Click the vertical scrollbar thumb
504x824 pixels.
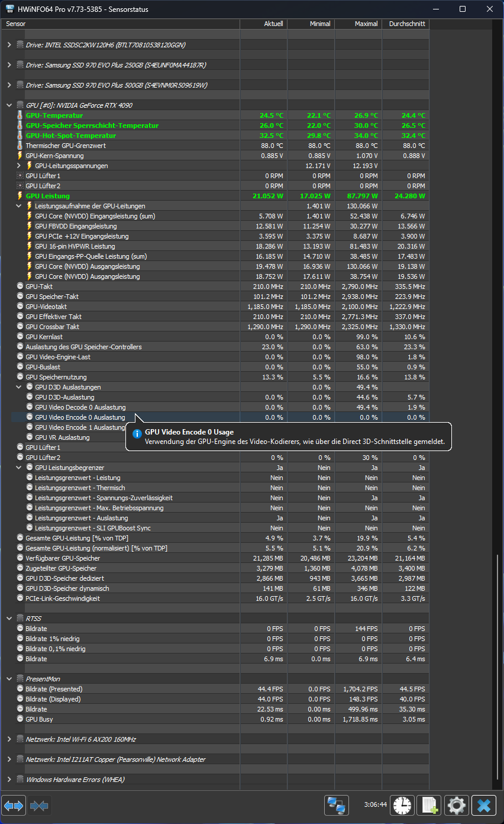pyautogui.click(x=498, y=668)
